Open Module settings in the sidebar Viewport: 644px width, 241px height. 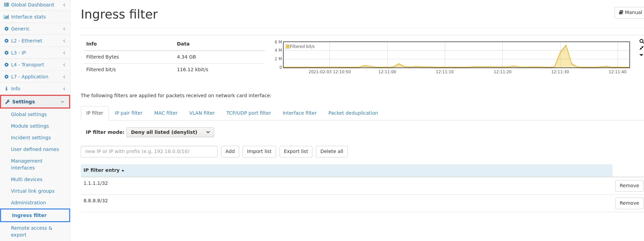tap(30, 126)
